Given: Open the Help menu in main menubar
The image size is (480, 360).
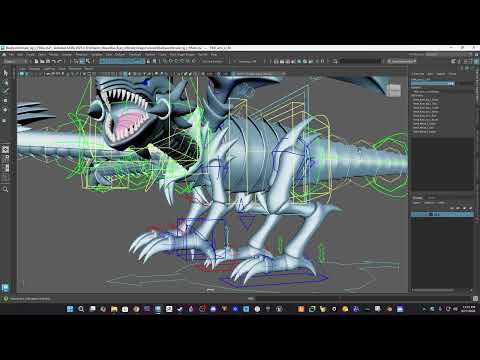Looking at the screenshot, I should (214, 54).
